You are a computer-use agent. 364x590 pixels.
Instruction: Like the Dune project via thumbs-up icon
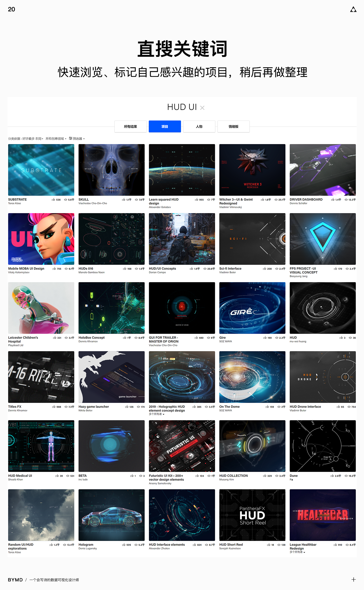coord(332,476)
